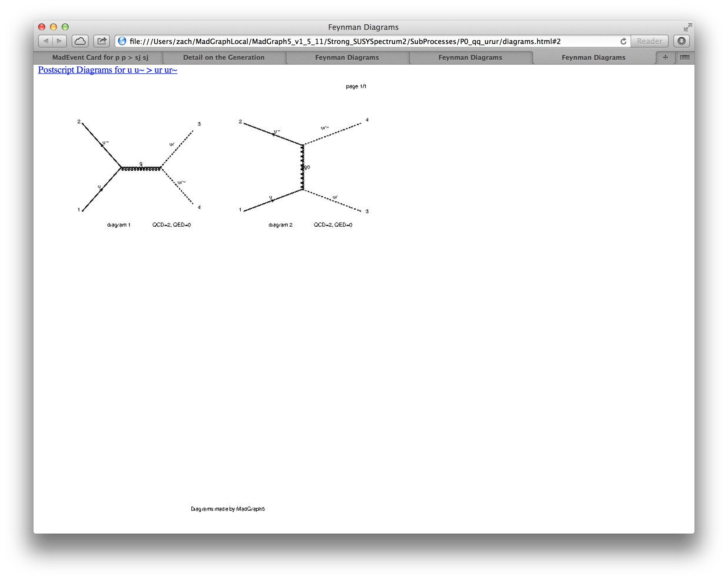Select the Detail on the Generation tab
This screenshot has height=580, width=728.
point(223,58)
